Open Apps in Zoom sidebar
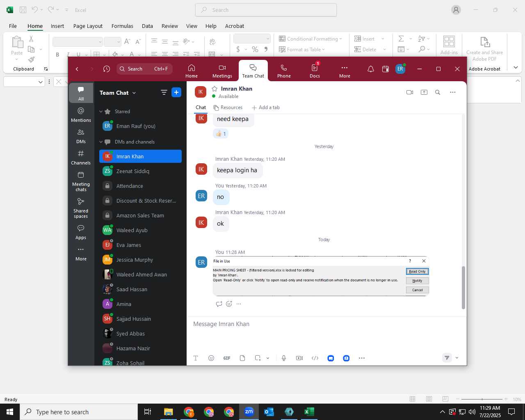The image size is (525, 420). 81,232
